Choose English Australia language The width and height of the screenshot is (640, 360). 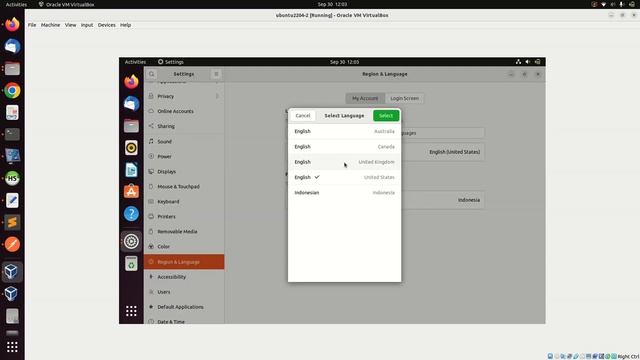click(344, 131)
